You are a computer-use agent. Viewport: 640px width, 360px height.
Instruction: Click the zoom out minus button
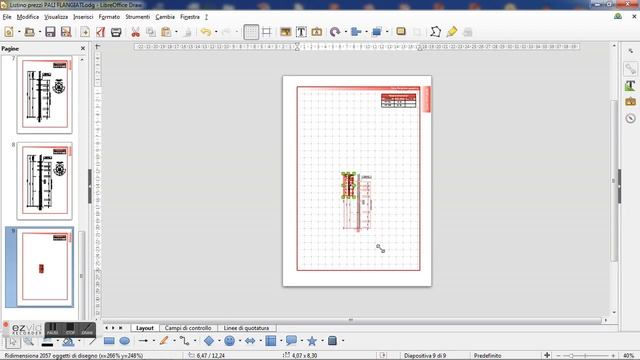(558, 356)
